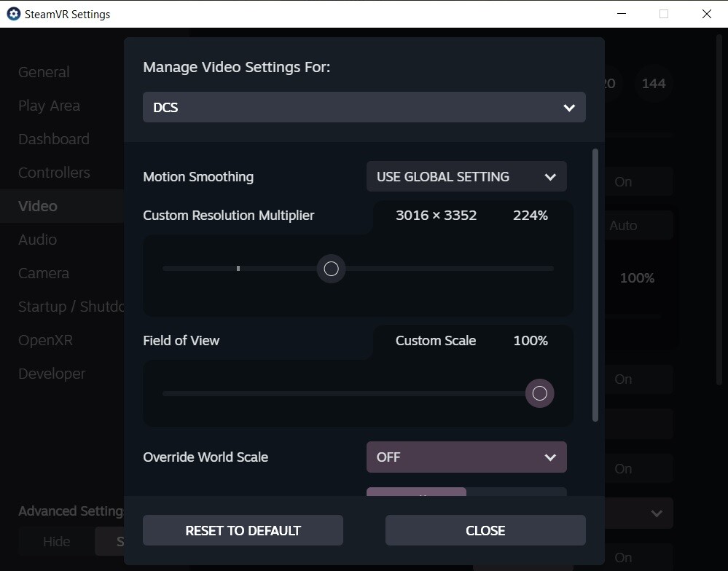Viewport: 728px width, 571px height.
Task: Click the CLOSE button in dialog
Action: [x=485, y=530]
